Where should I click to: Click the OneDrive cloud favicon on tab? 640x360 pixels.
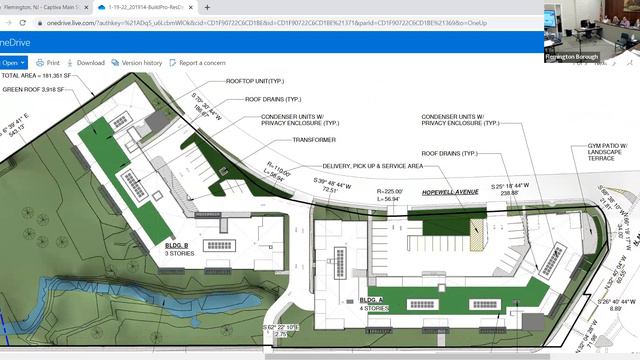point(102,7)
